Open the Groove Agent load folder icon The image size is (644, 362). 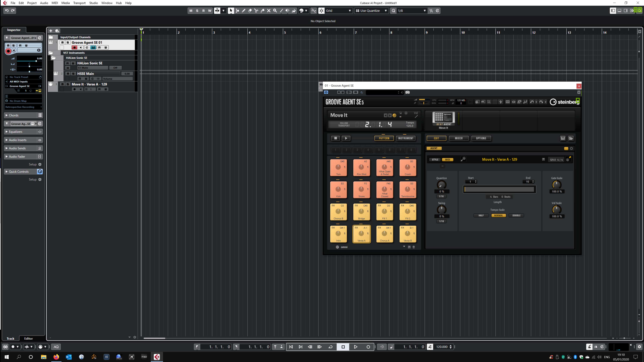pos(571,138)
